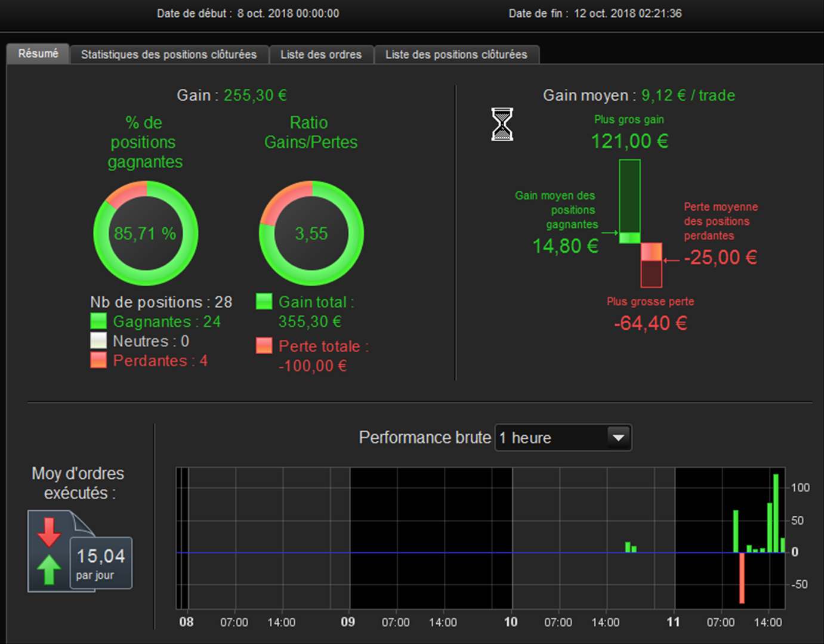Switch to the Résumé tab
Image resolution: width=824 pixels, height=644 pixels.
coord(38,54)
